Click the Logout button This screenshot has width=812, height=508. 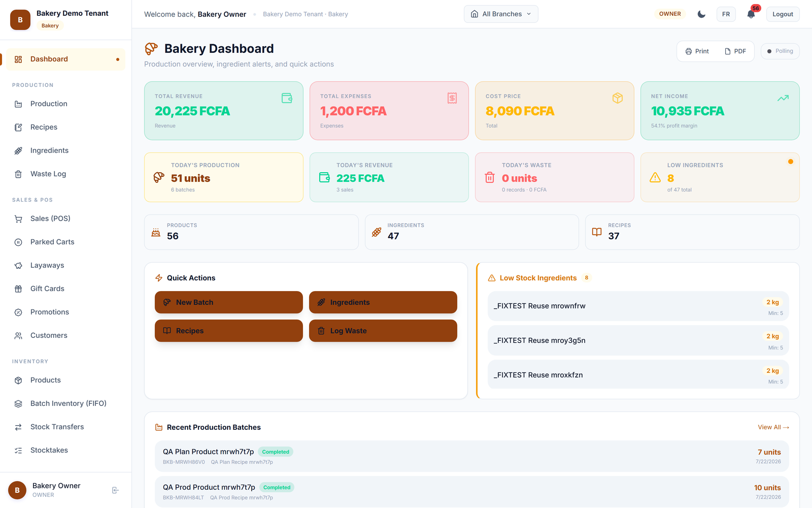click(x=783, y=14)
